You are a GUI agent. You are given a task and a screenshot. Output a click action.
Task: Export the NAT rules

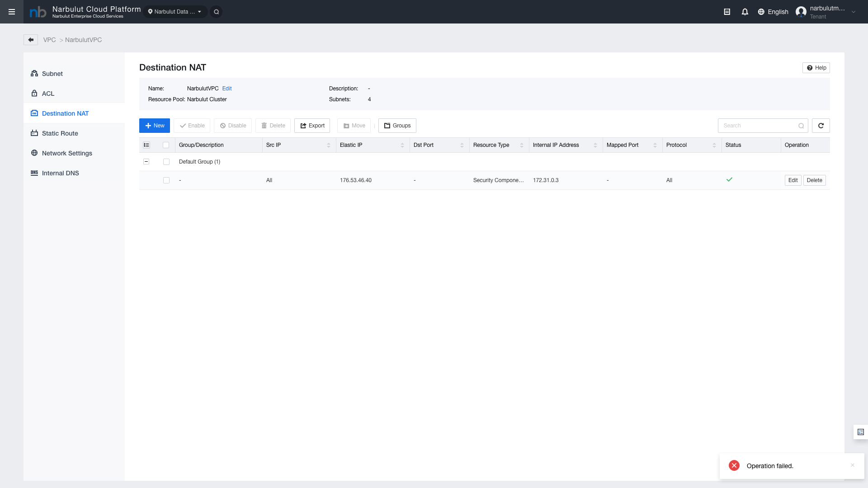click(312, 126)
